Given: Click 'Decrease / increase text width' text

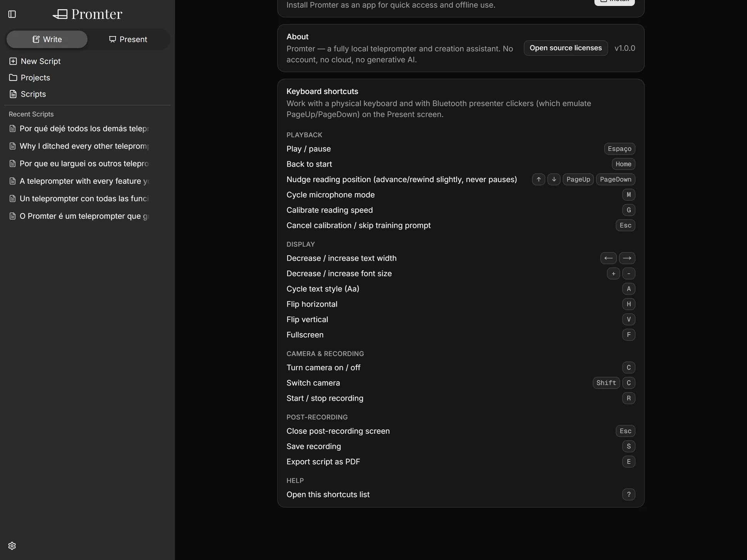Looking at the screenshot, I should pos(342,258).
